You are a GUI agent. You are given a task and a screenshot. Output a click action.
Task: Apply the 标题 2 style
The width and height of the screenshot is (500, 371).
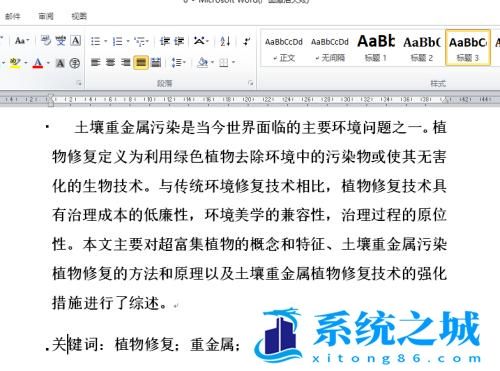(422, 48)
